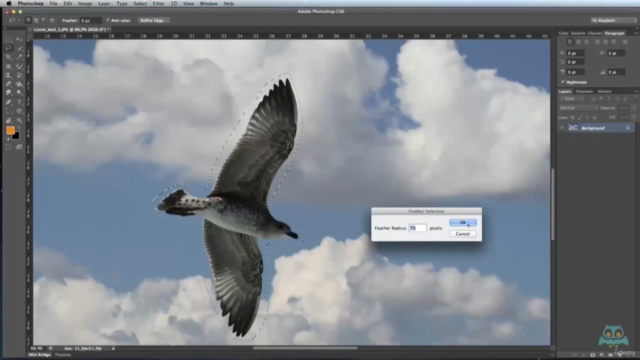
Task: Click the center text alignment icon
Action: pos(578,42)
